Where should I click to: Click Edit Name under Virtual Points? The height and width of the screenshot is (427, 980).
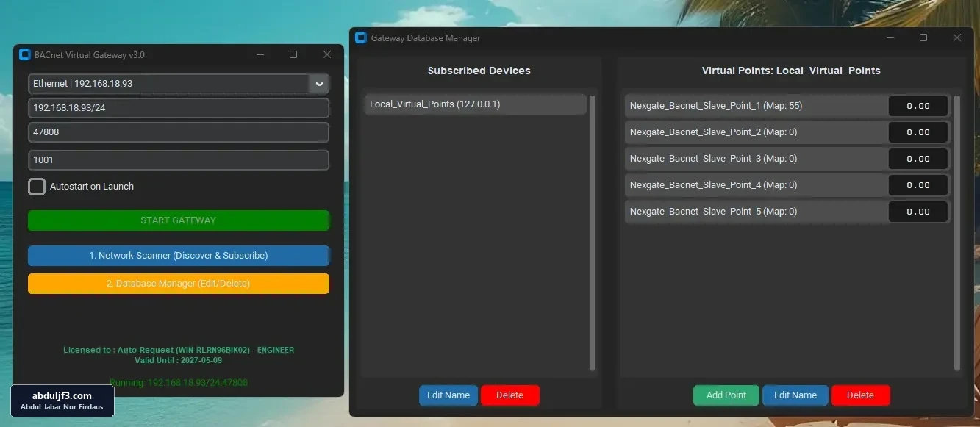click(795, 395)
